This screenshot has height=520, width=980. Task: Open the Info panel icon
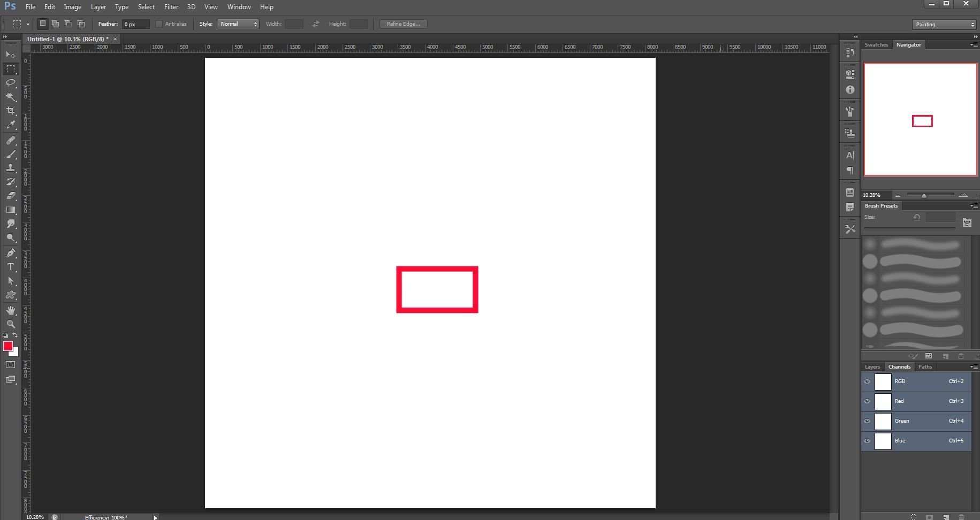[x=850, y=90]
